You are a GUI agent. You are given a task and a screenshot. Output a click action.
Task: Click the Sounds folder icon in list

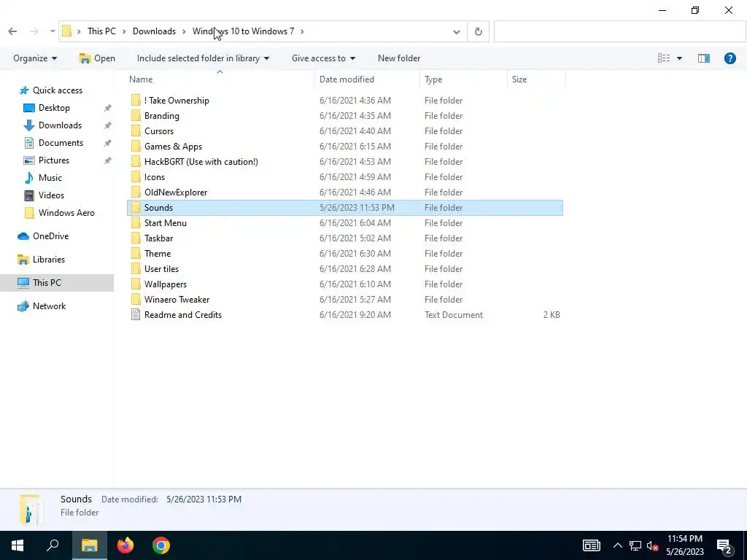[136, 208]
